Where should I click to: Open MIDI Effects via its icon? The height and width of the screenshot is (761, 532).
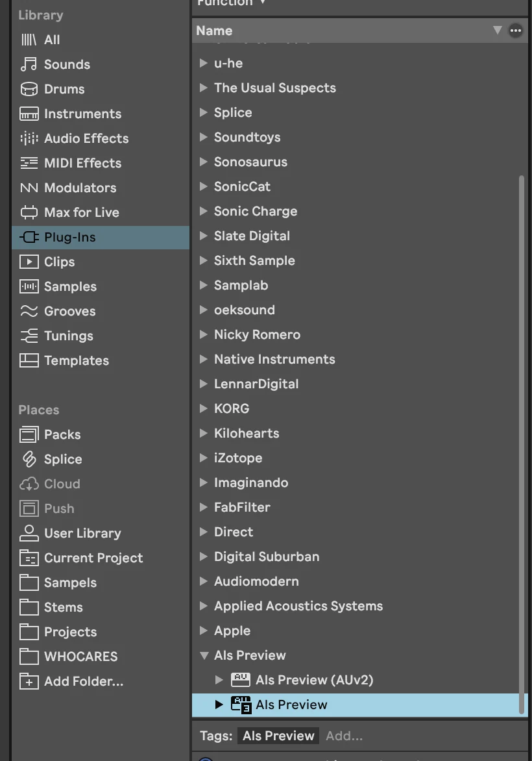pyautogui.click(x=29, y=163)
